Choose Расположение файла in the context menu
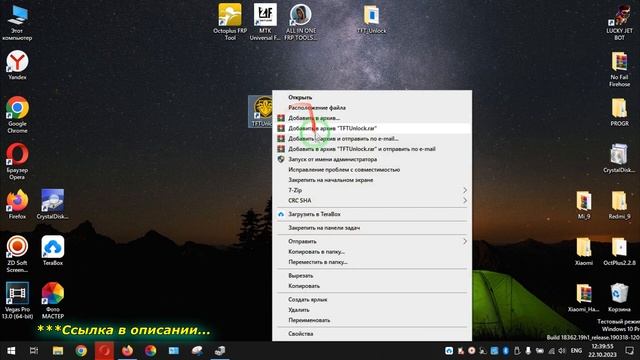640x360 pixels. click(372, 107)
